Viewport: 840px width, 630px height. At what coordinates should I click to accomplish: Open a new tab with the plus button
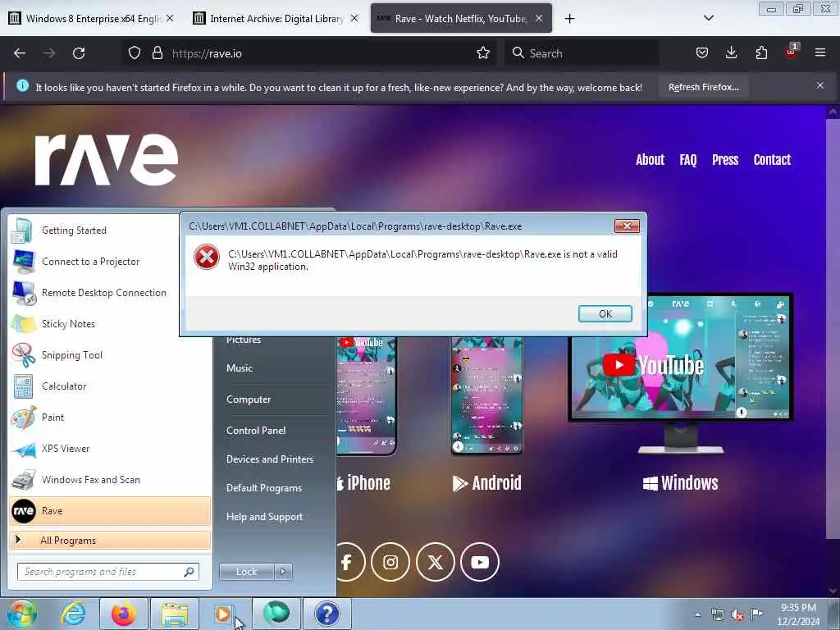tap(569, 19)
